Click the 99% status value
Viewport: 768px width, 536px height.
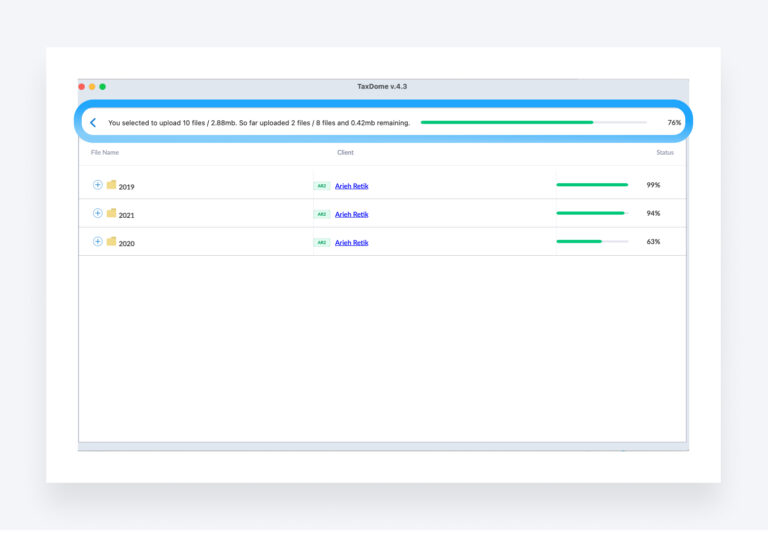coord(653,185)
